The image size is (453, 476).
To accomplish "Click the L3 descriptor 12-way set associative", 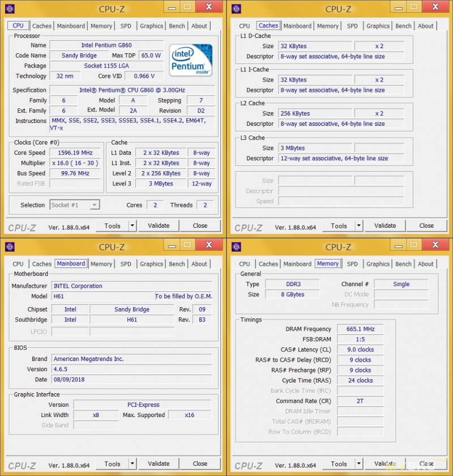I will coord(341,159).
